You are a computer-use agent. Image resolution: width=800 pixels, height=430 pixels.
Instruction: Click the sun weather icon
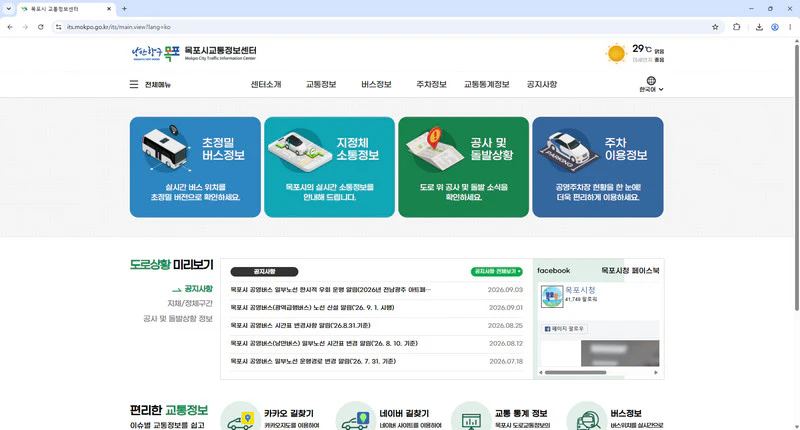tap(616, 54)
